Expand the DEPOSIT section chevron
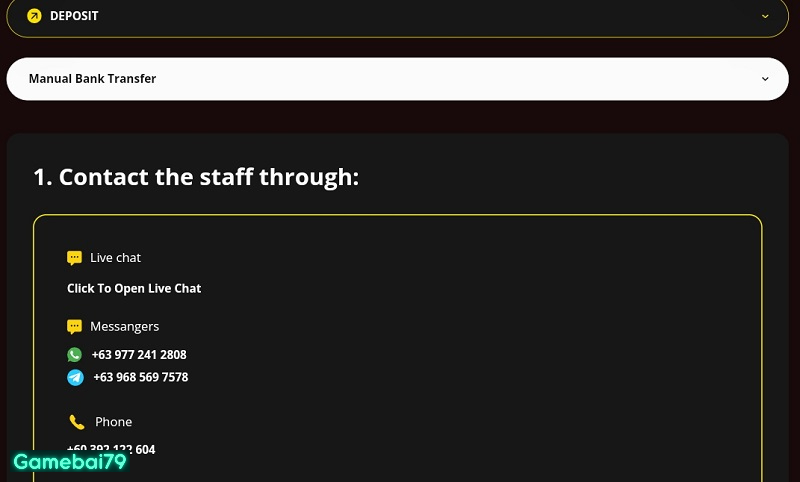 [765, 16]
